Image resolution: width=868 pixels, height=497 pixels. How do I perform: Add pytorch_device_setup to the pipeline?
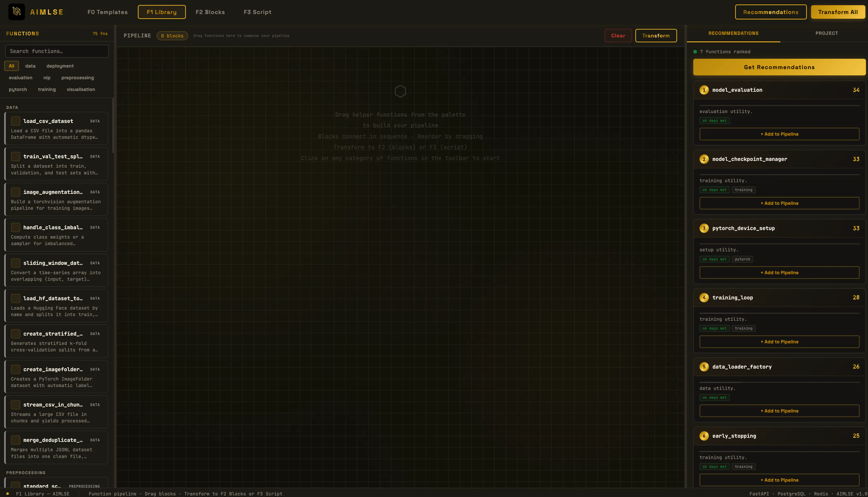(x=779, y=272)
